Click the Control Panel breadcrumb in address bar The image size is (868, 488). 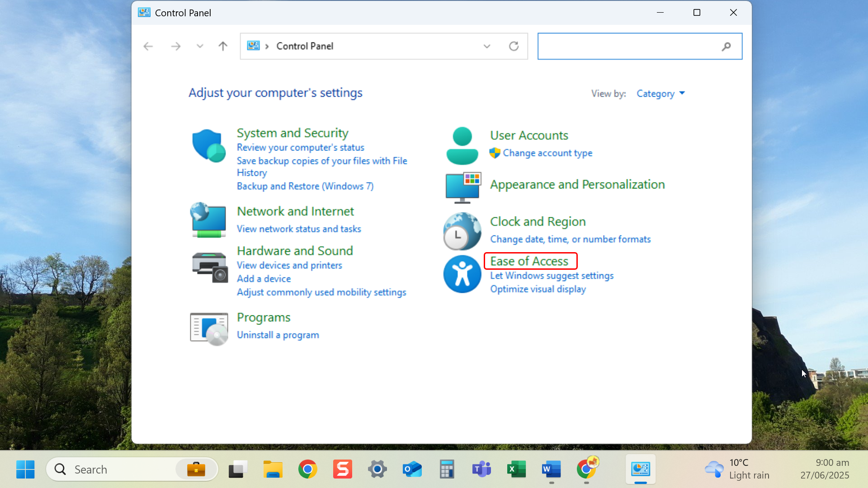click(305, 46)
